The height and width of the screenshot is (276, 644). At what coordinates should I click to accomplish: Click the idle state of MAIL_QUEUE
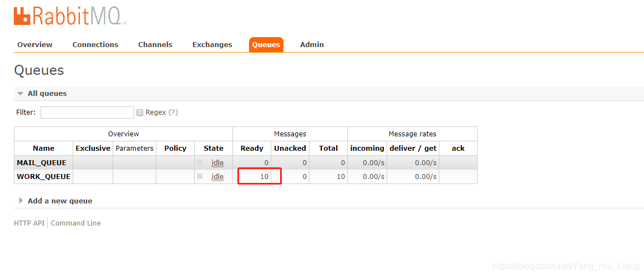pyautogui.click(x=217, y=163)
